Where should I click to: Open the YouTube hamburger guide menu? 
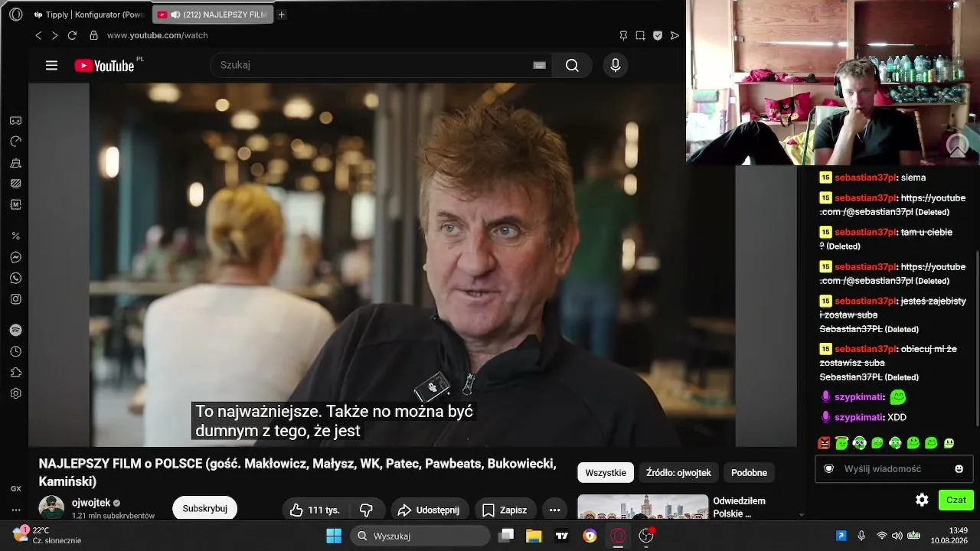point(51,65)
